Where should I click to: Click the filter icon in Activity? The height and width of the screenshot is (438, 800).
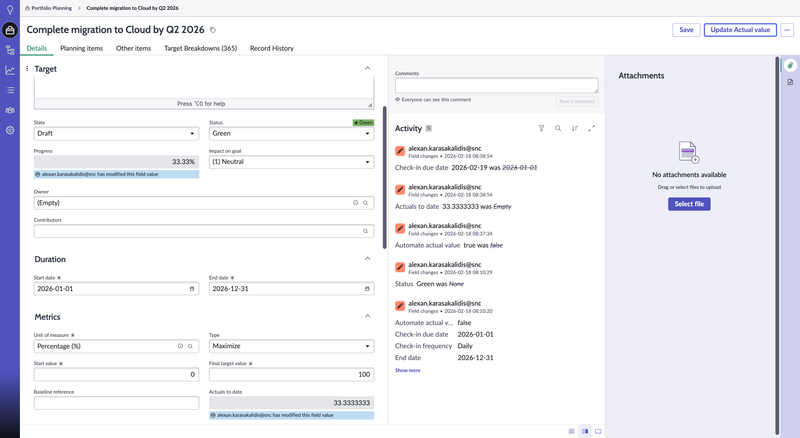point(541,128)
